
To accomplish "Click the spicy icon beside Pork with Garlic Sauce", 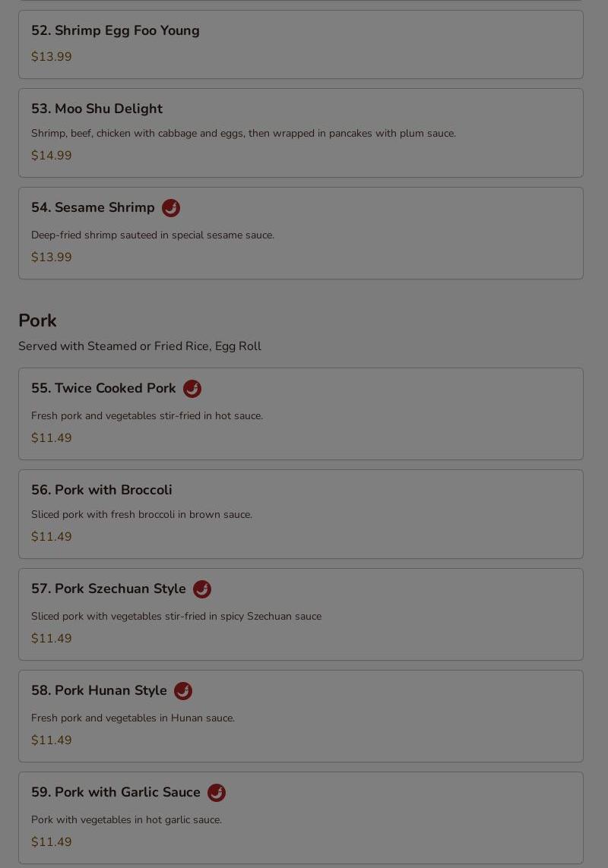I will (x=217, y=793).
